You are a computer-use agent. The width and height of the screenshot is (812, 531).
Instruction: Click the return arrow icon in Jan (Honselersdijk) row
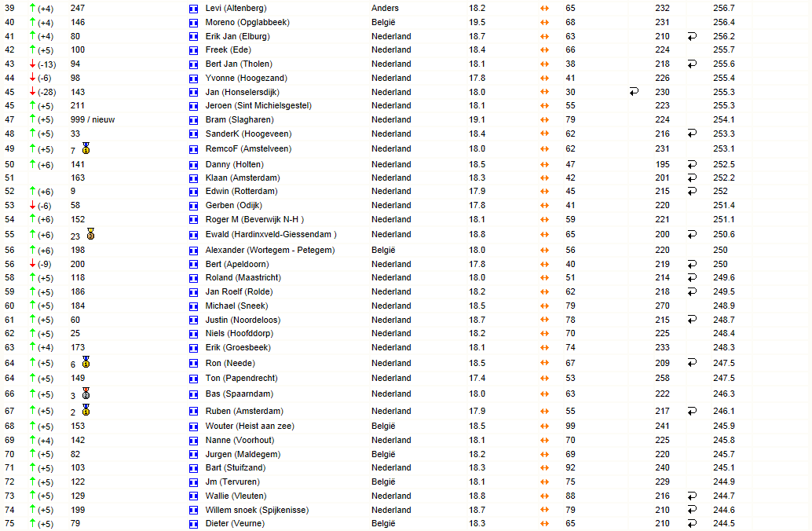pos(634,92)
